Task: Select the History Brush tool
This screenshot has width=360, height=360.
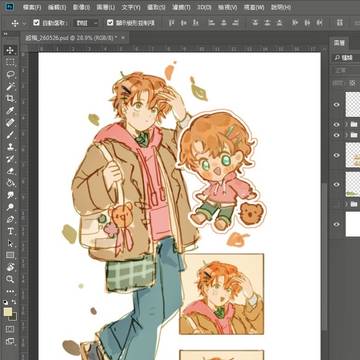Action: (10, 159)
